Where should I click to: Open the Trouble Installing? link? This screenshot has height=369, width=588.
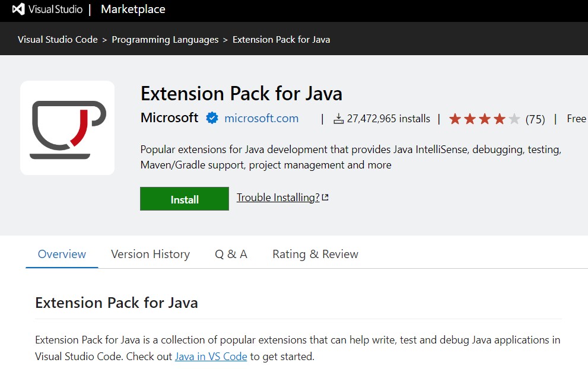tap(278, 198)
